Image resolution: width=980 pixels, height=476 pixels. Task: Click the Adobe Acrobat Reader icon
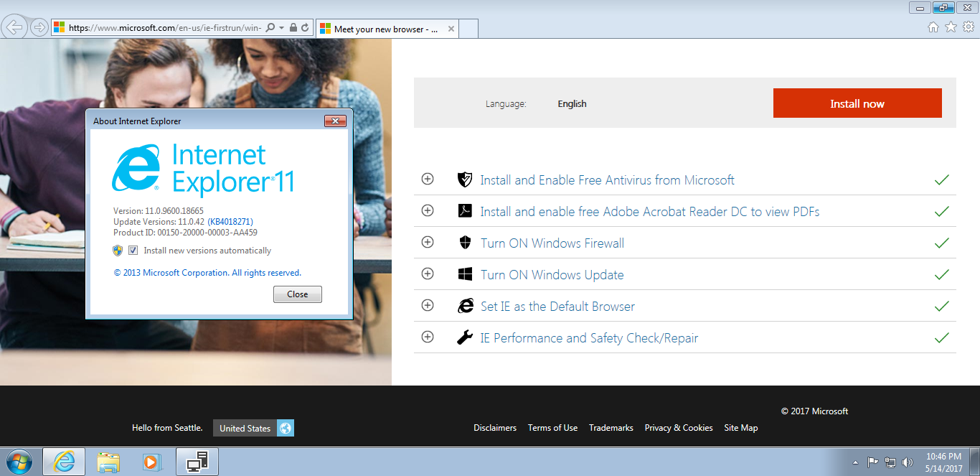point(465,211)
